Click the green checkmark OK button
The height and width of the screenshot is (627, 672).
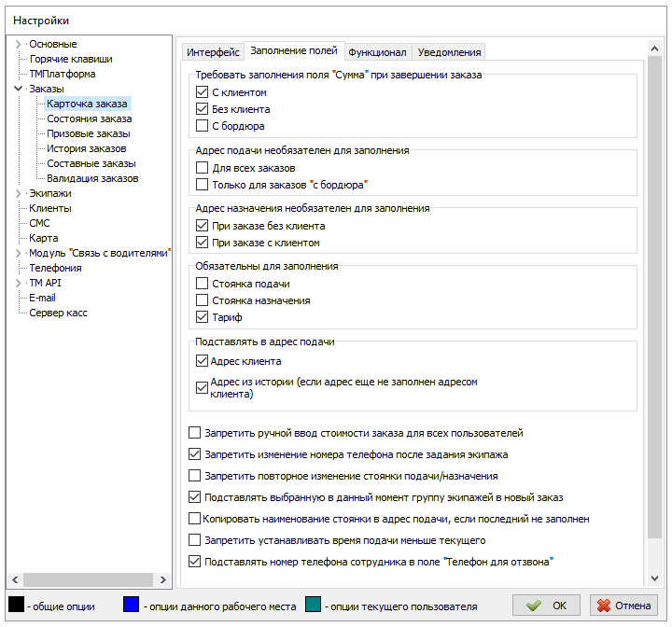[x=546, y=606]
